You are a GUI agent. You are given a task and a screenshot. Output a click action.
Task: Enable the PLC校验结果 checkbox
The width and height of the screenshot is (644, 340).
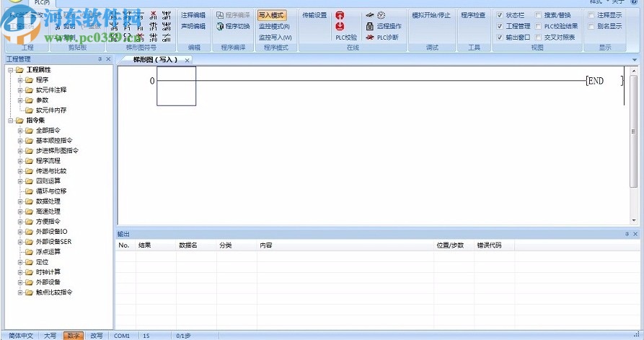538,26
